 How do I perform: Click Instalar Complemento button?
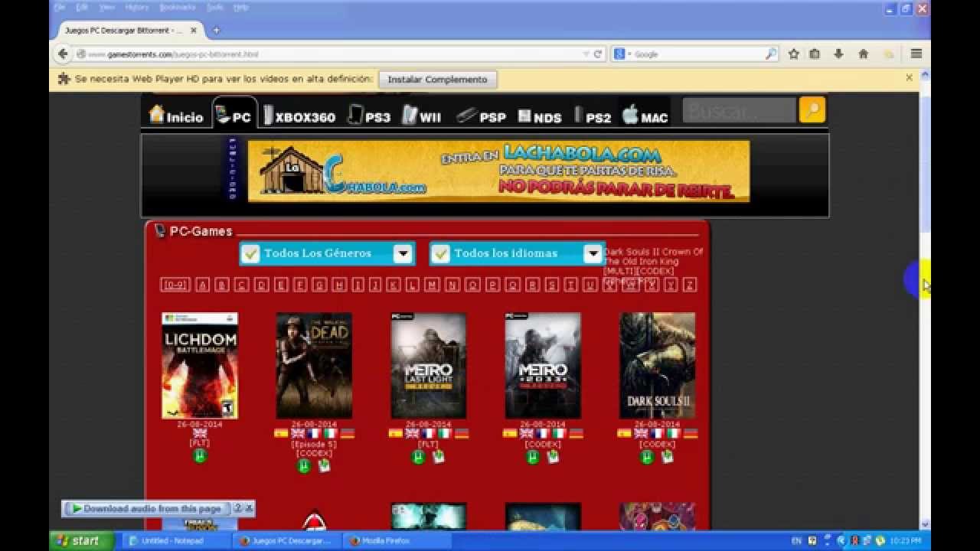coord(437,79)
